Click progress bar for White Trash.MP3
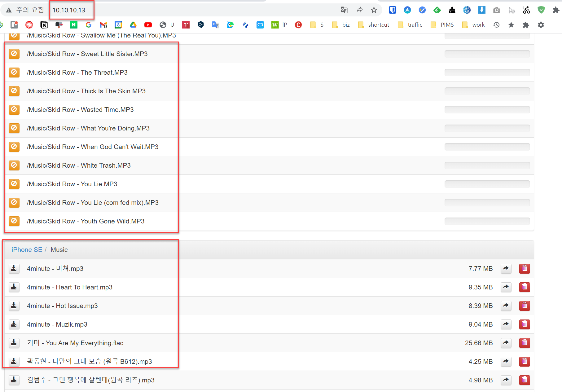 click(x=487, y=165)
